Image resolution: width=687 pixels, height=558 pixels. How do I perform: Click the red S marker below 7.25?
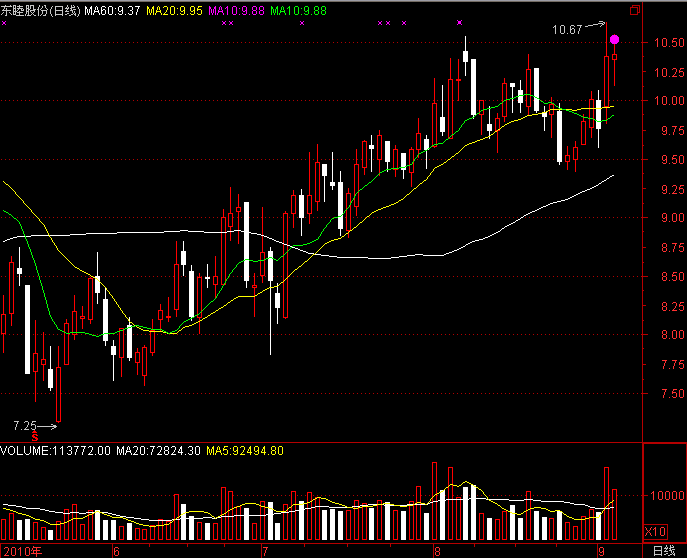(35, 436)
